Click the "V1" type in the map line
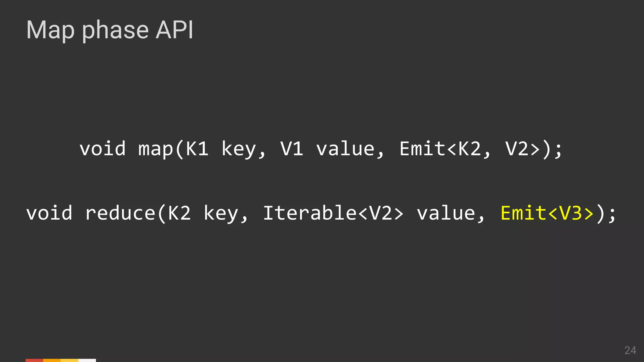Viewport: 644px width, 362px height. (x=292, y=149)
